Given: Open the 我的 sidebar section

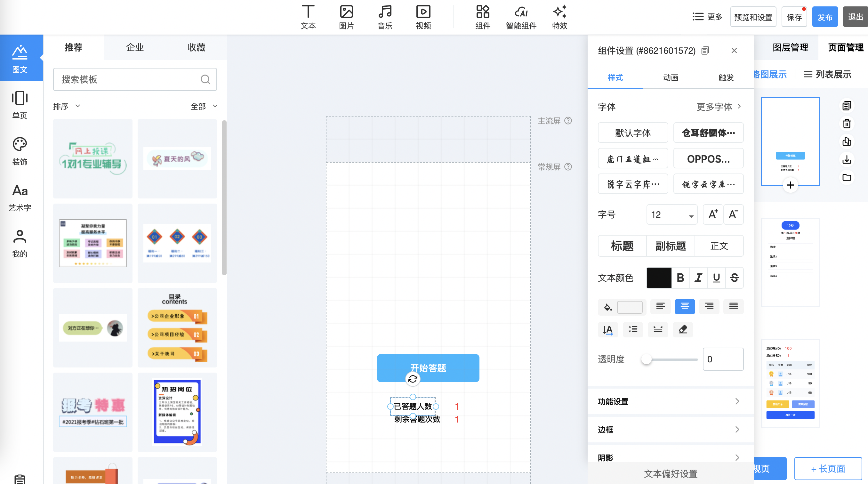Looking at the screenshot, I should click(20, 243).
